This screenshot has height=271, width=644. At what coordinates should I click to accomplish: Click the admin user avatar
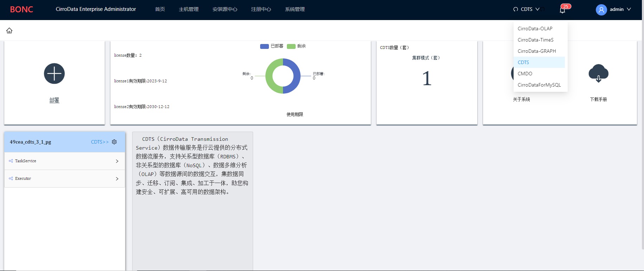point(601,10)
